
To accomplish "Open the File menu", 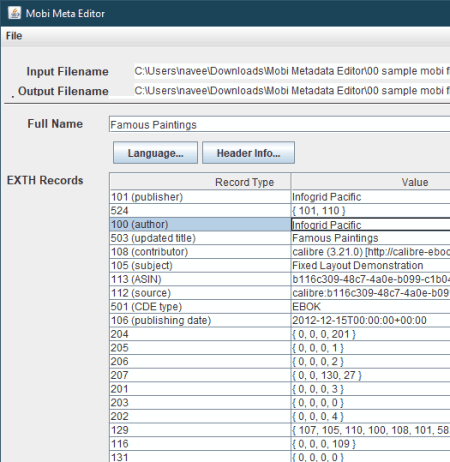I will (14, 36).
